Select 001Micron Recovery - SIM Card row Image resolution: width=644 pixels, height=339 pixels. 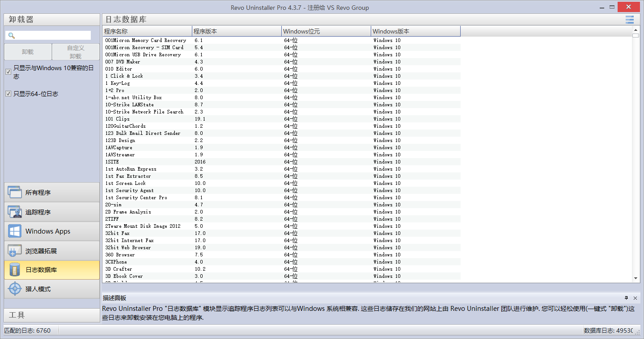[282, 47]
